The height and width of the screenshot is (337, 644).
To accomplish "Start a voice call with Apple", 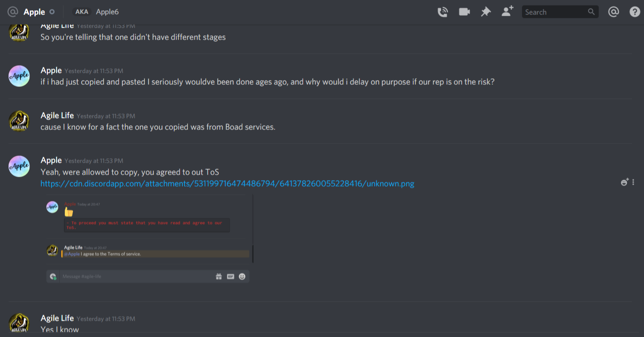I will [443, 12].
